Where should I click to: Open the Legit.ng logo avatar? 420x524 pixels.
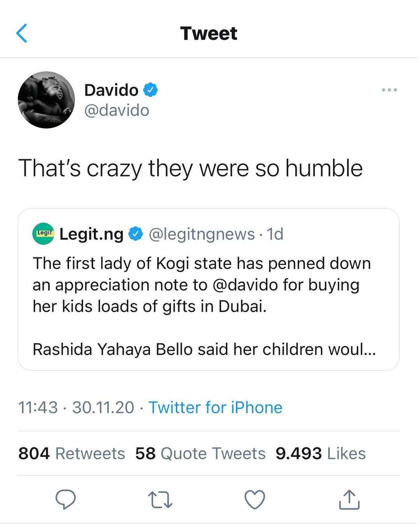point(43,234)
